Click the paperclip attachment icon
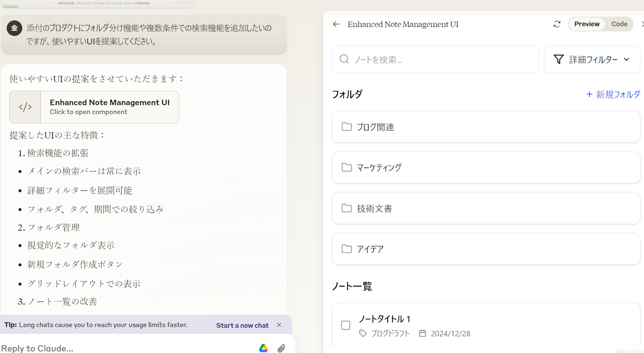The image size is (644, 353). click(x=281, y=348)
